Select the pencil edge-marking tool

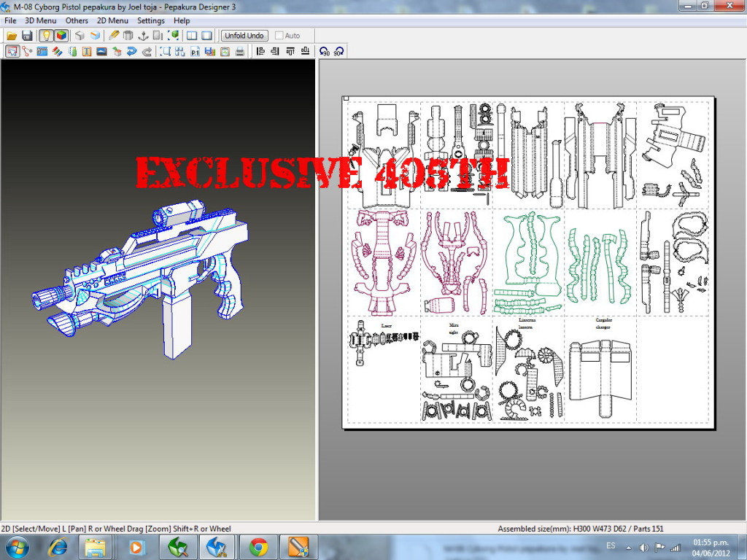click(x=114, y=36)
